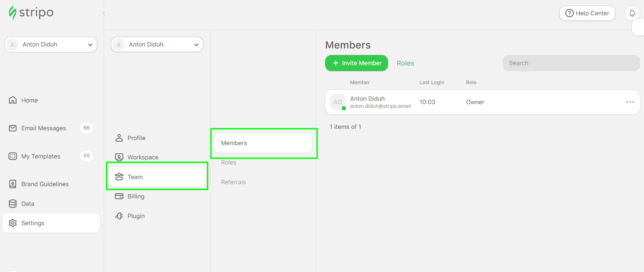Expand the settings panel Anton Diduh dropdown

pos(157,45)
